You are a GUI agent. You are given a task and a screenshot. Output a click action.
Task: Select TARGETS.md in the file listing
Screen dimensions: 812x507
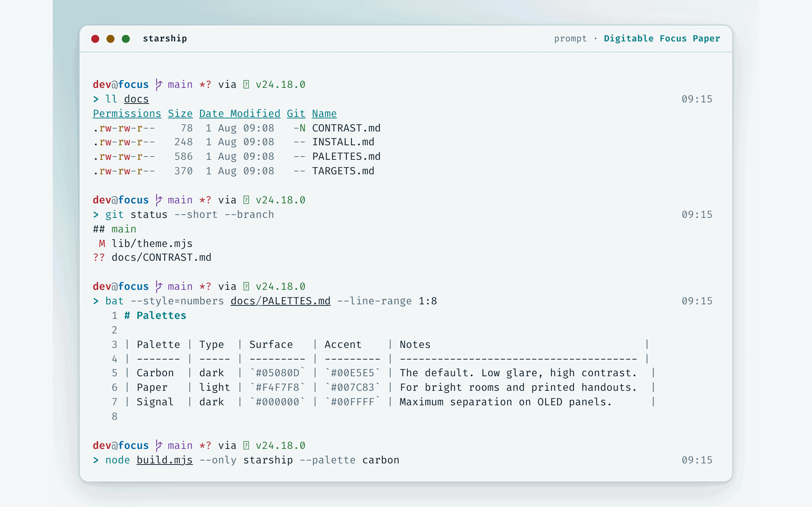point(343,171)
